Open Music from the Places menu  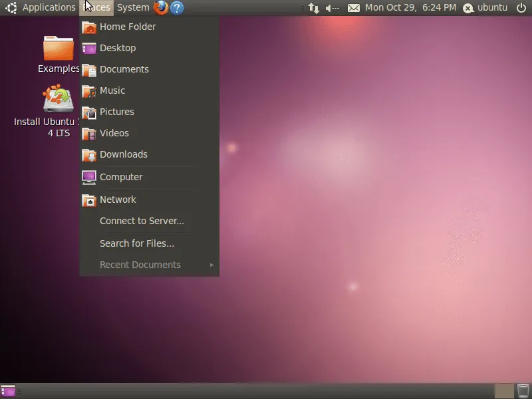coord(149,90)
